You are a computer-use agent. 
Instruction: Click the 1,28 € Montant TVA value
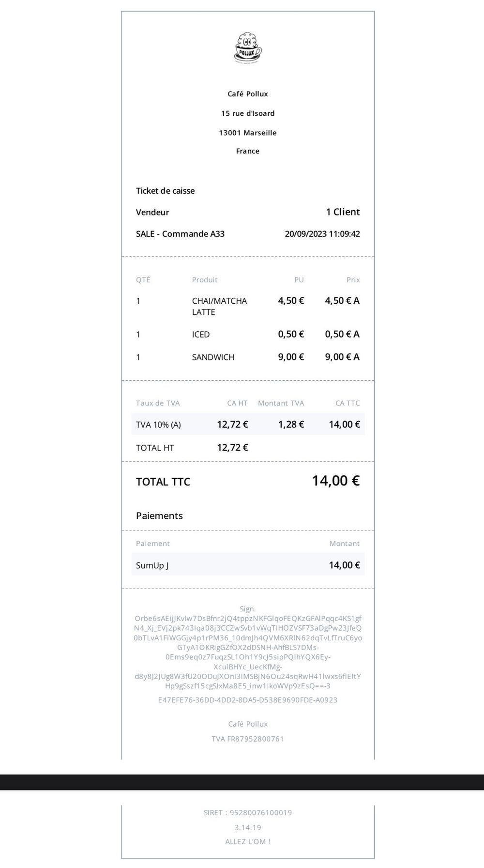click(x=291, y=425)
